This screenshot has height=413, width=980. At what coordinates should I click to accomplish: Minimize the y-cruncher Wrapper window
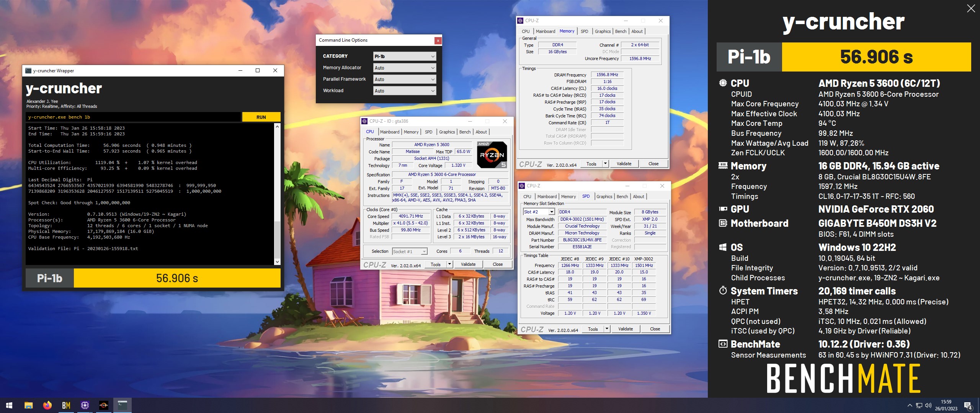click(x=240, y=70)
